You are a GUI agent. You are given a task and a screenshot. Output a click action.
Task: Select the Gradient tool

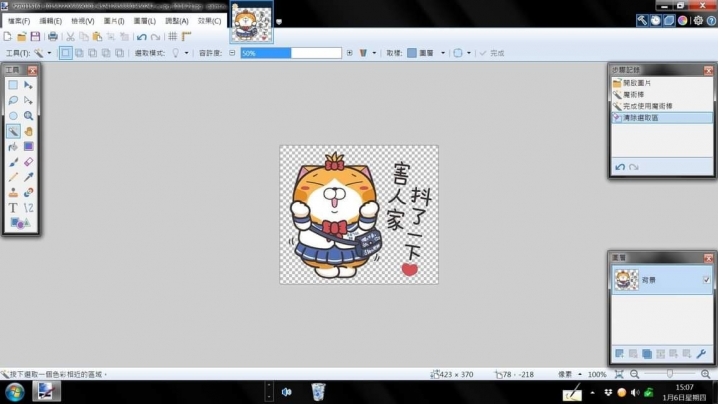coord(28,146)
